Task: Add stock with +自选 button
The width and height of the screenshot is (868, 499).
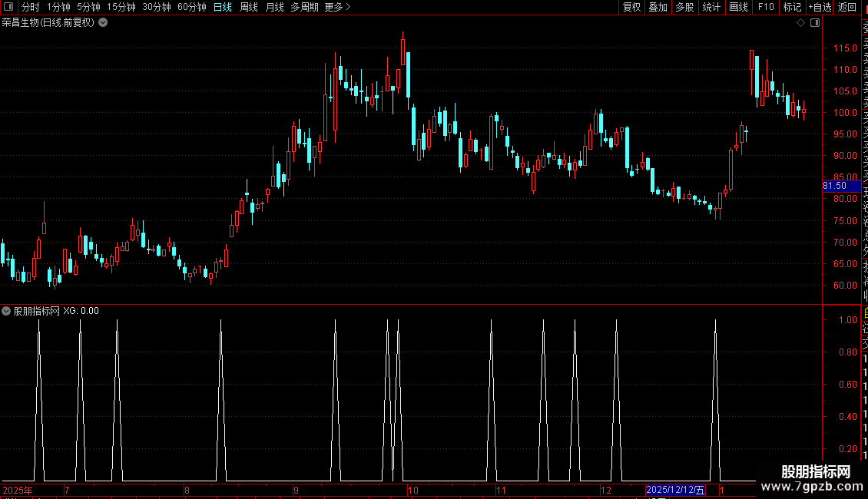Action: [820, 7]
